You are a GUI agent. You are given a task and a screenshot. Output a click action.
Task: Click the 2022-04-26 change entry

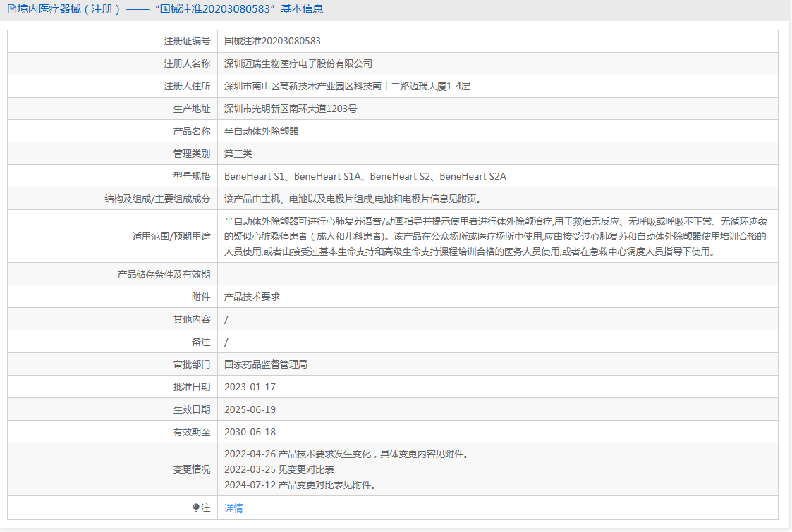click(348, 454)
